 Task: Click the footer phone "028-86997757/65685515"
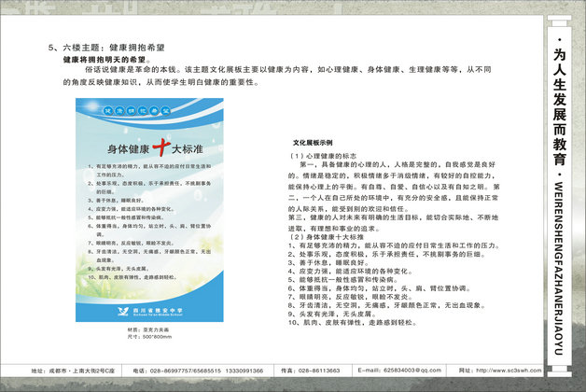coord(186,371)
